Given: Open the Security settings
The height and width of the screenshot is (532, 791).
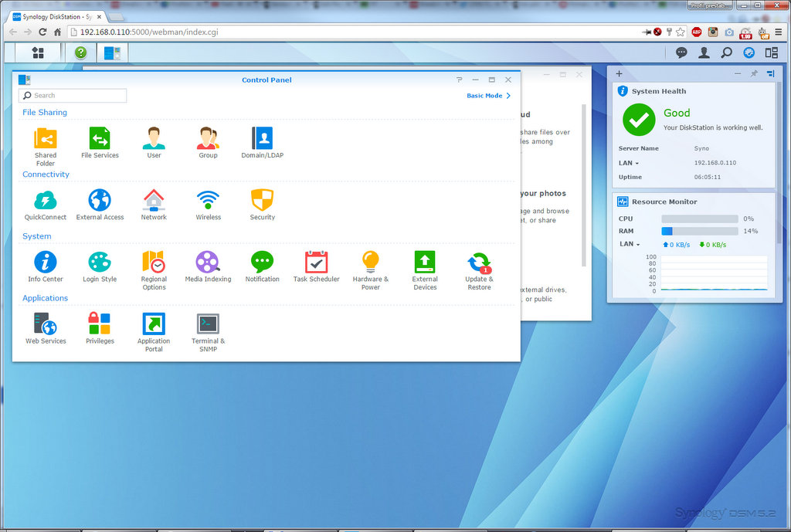Looking at the screenshot, I should point(263,205).
